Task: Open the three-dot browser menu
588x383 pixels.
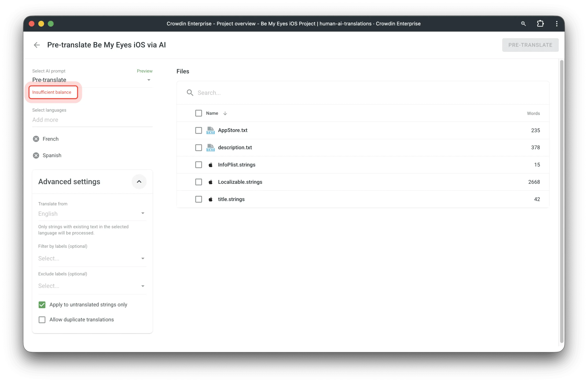Action: 556,24
